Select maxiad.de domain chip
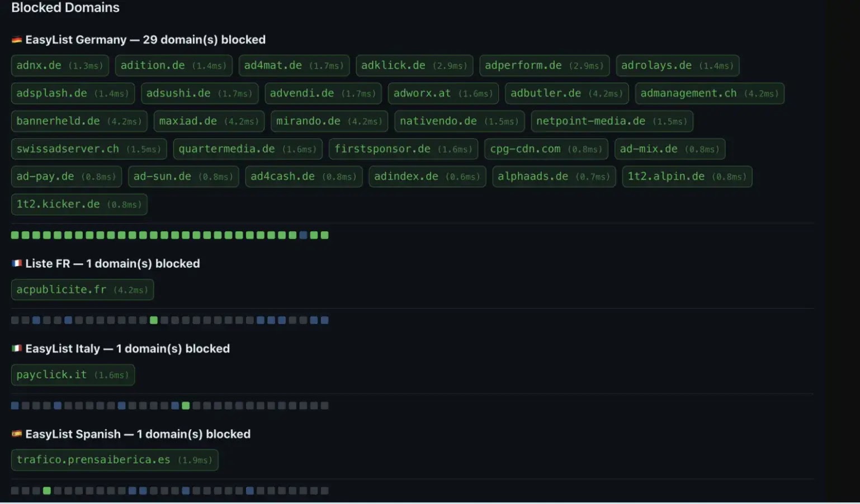The width and height of the screenshot is (860, 504). tap(209, 121)
